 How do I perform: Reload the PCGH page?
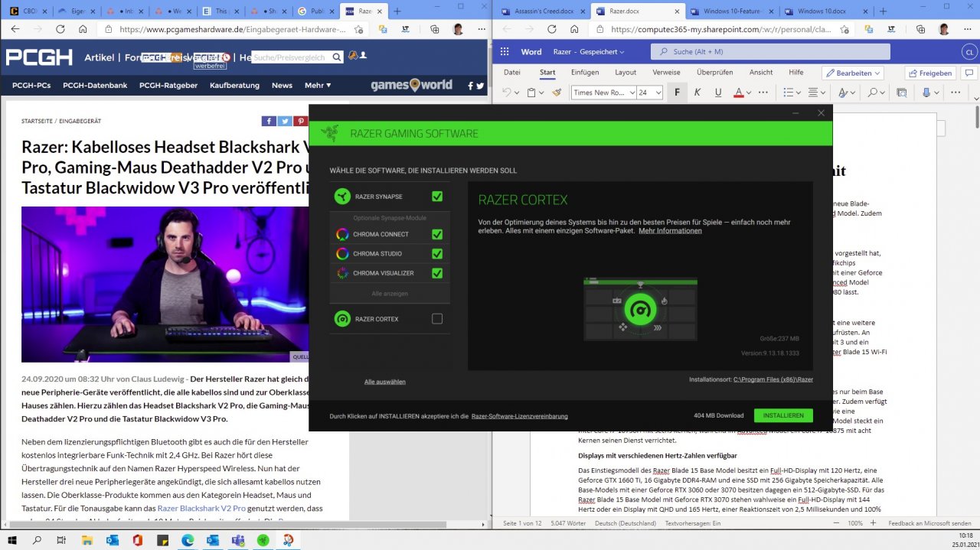click(59, 29)
